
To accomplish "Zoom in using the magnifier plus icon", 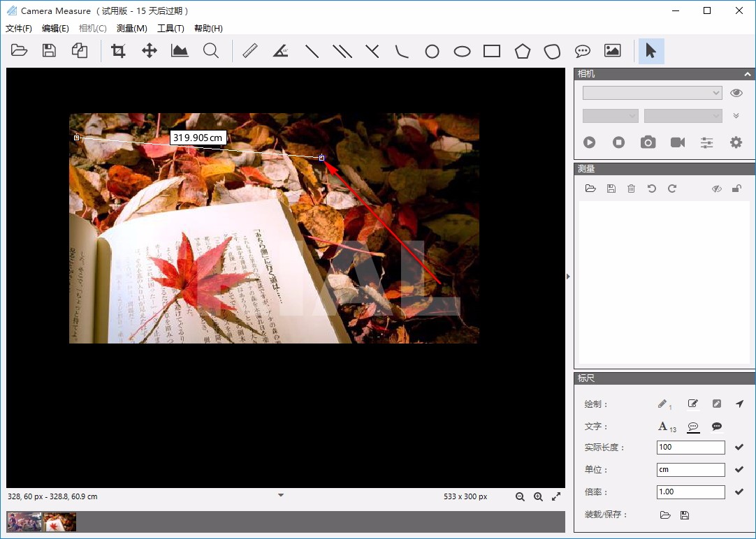I will pyautogui.click(x=538, y=496).
